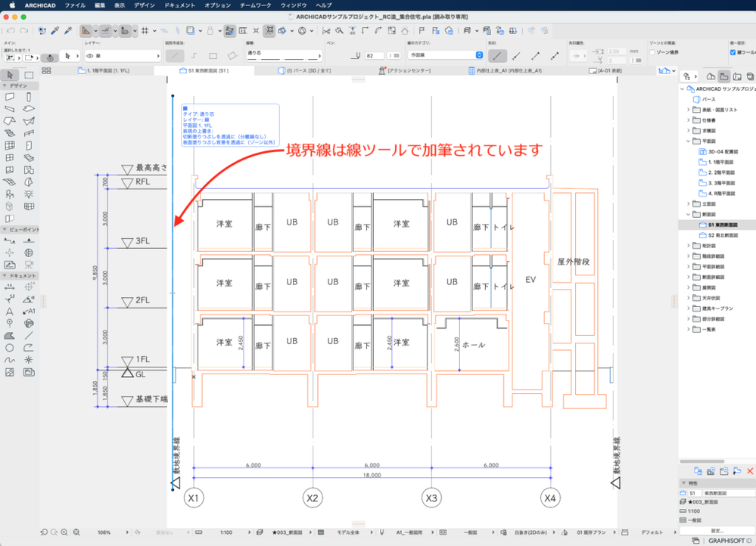Choose the single line geometry method
Image resolution: width=756 pixels, height=546 pixels.
[175, 56]
